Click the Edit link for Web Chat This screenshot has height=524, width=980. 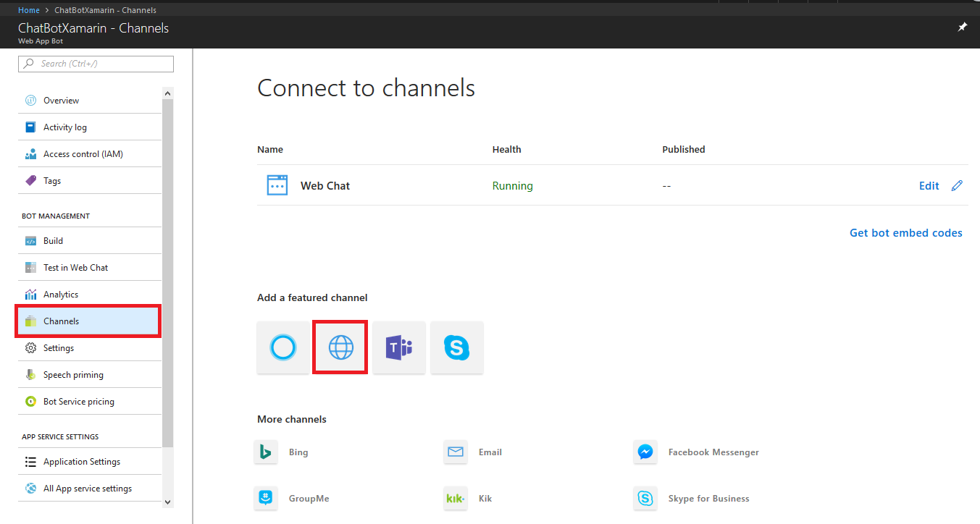(x=929, y=186)
